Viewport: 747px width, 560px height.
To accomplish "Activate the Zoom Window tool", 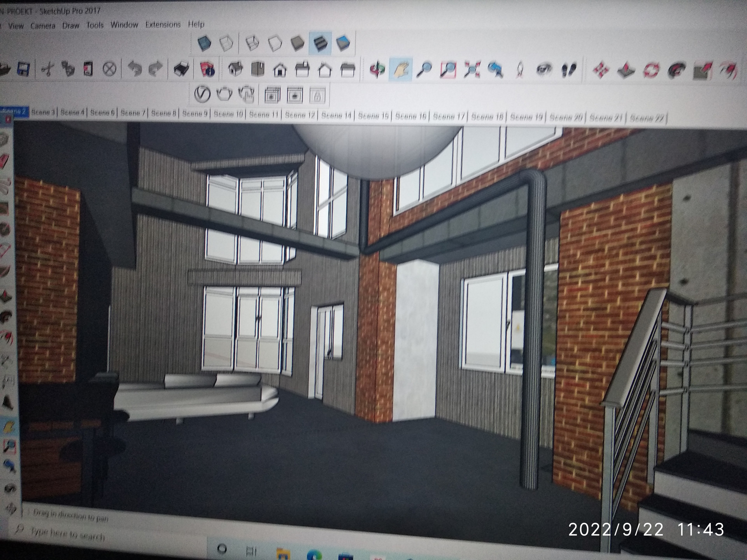I will click(x=448, y=70).
